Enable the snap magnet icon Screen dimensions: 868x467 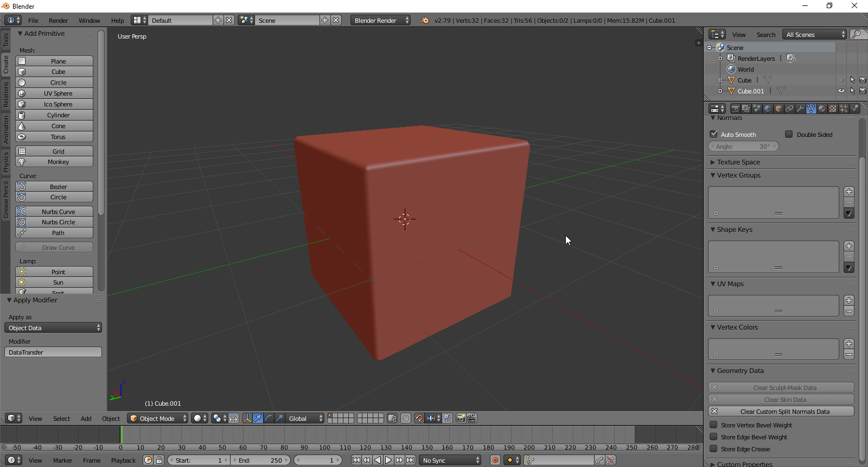point(419,418)
